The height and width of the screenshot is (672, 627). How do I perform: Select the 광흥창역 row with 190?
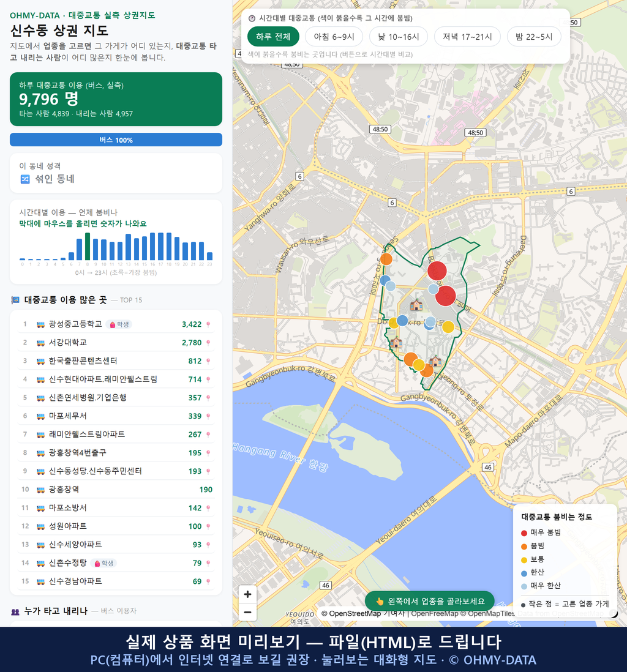(116, 490)
